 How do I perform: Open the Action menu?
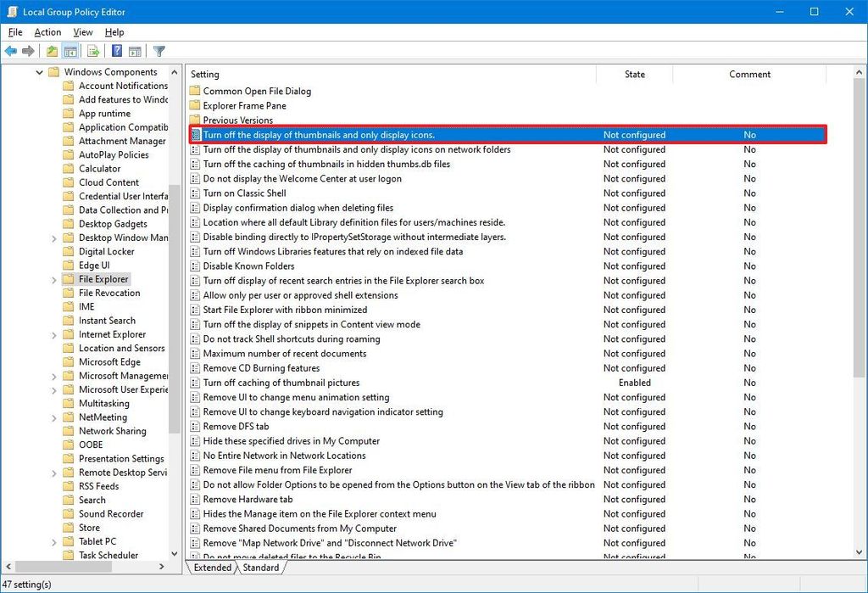(x=47, y=31)
